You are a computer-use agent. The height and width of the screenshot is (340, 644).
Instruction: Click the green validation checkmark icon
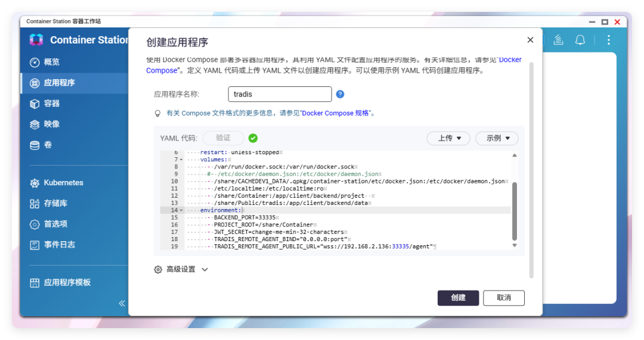point(253,138)
